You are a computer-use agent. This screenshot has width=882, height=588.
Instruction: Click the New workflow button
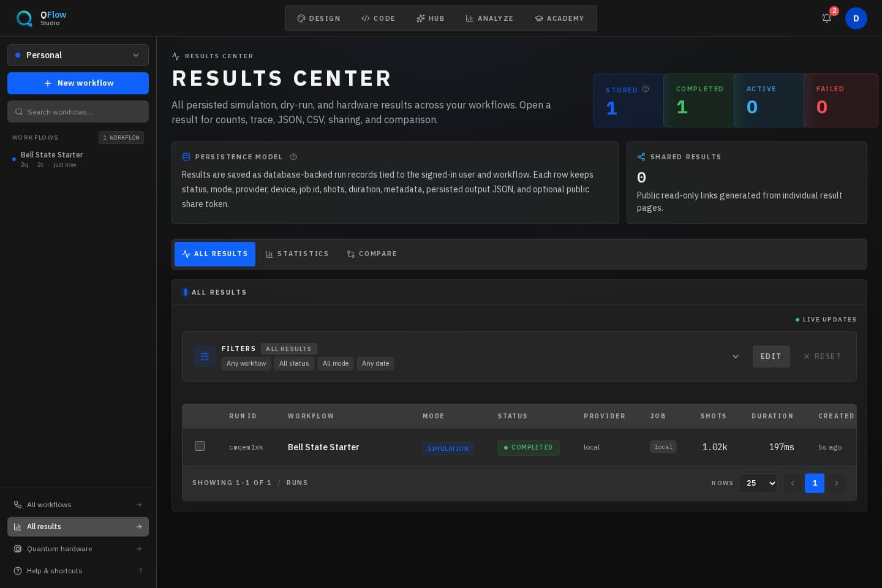(78, 83)
